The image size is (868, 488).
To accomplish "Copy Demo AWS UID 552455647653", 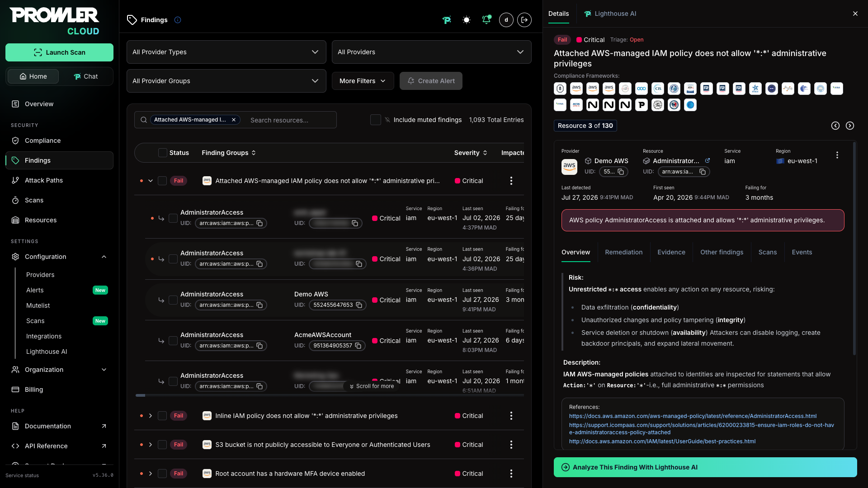I will click(359, 305).
